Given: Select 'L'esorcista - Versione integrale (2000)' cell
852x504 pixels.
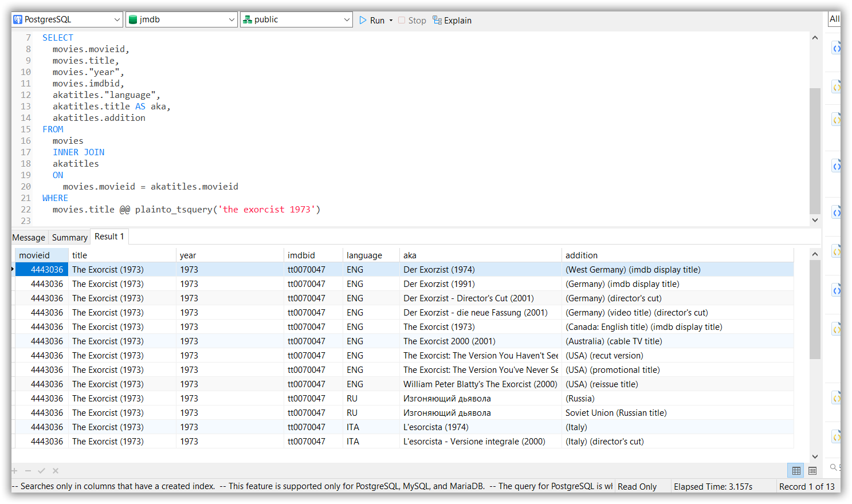Looking at the screenshot, I should (x=480, y=442).
